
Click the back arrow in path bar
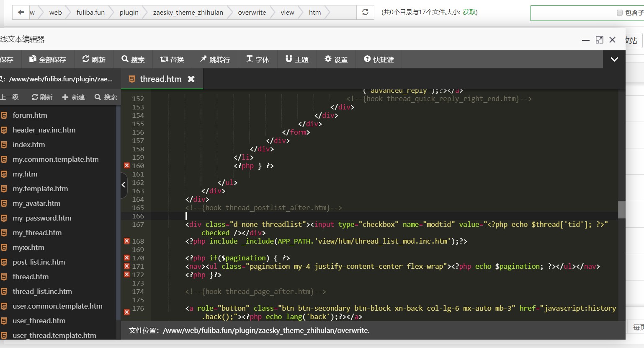click(21, 12)
